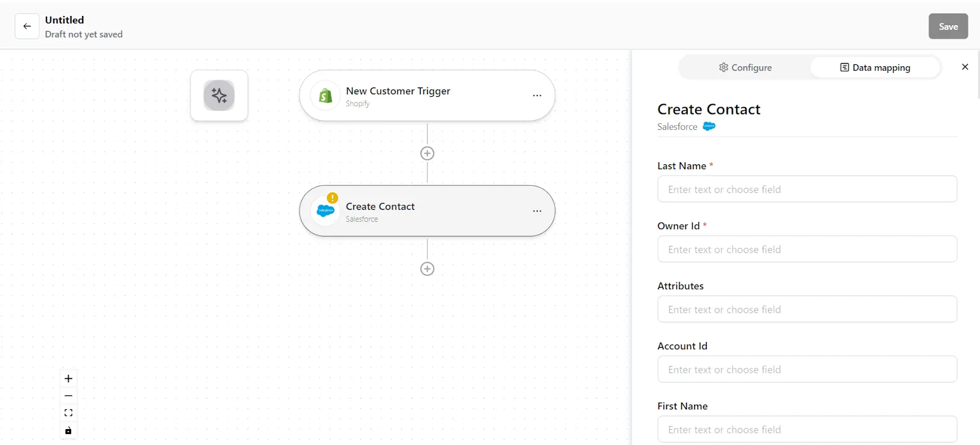Open the AI sparkle assistant button
980x445 pixels.
point(219,95)
